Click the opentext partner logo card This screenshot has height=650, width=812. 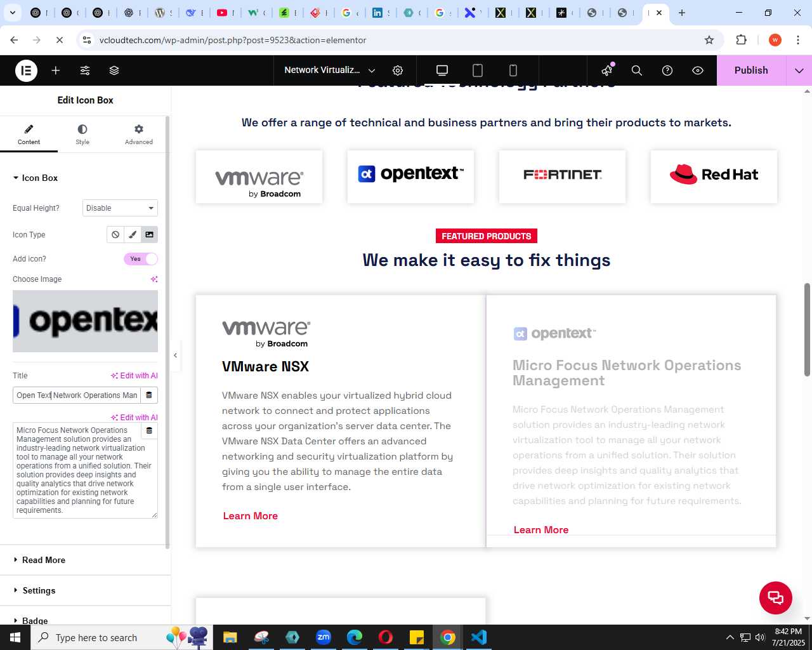[410, 177]
